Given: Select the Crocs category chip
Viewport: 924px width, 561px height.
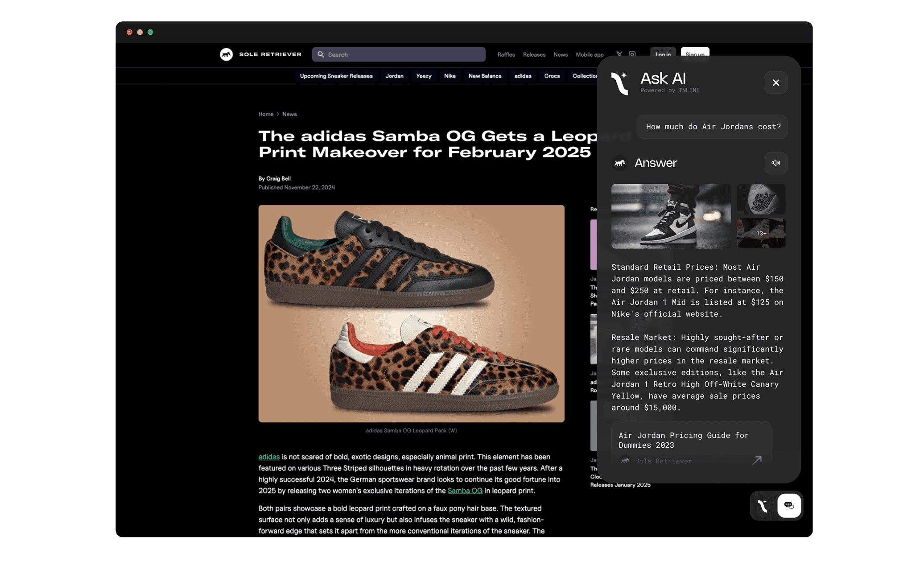Looking at the screenshot, I should coord(552,76).
